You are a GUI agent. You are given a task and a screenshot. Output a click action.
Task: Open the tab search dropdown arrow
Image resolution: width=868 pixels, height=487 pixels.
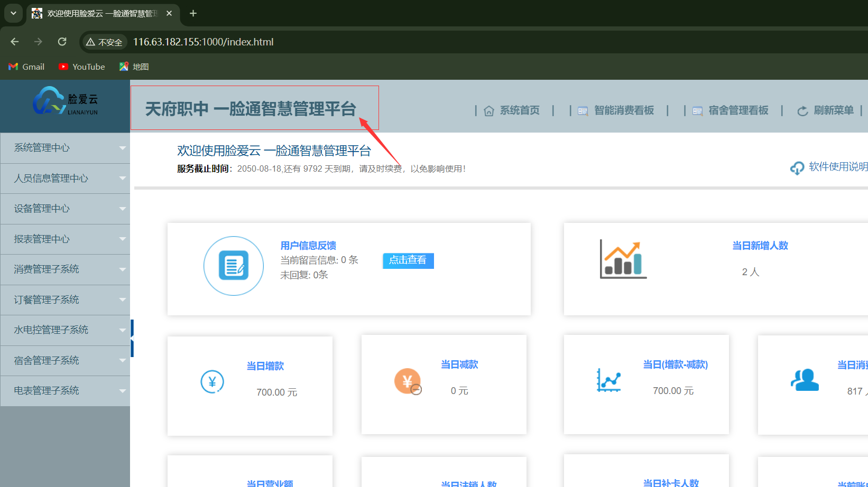coord(13,13)
